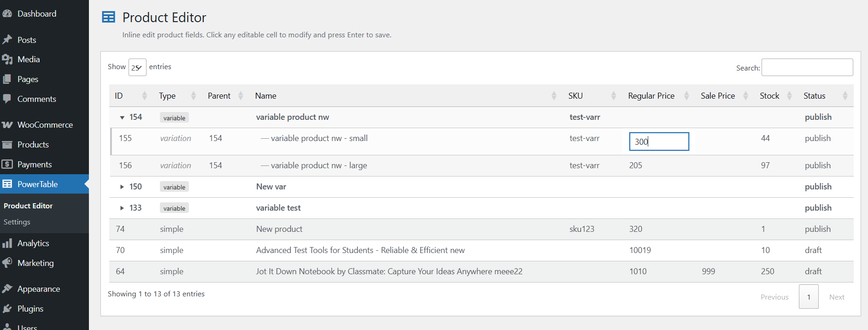Click Stock value 97
The width and height of the screenshot is (868, 330).
pos(765,165)
